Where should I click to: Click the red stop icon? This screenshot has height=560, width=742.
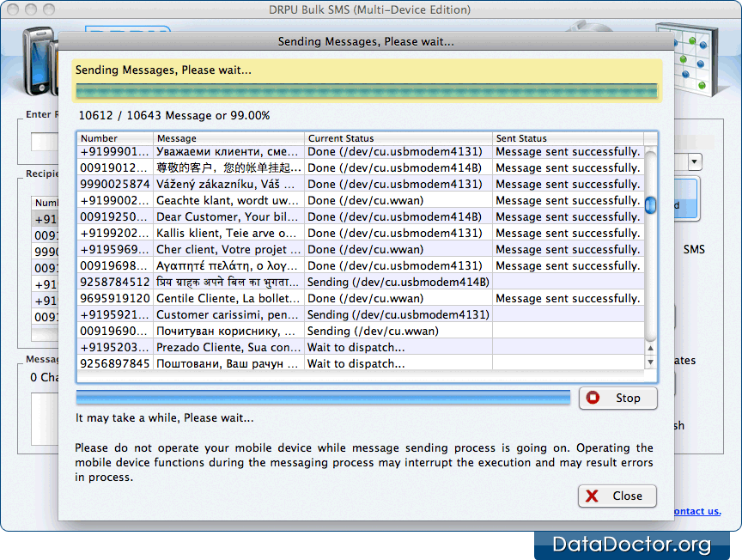click(593, 398)
